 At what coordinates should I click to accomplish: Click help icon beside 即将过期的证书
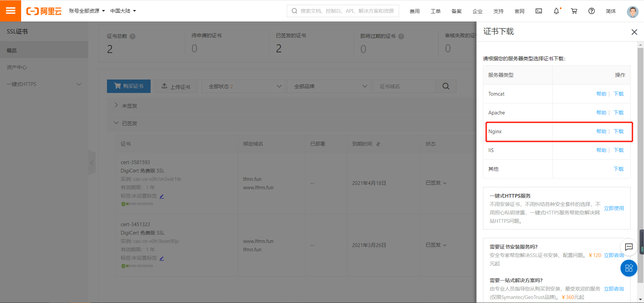pos(401,36)
